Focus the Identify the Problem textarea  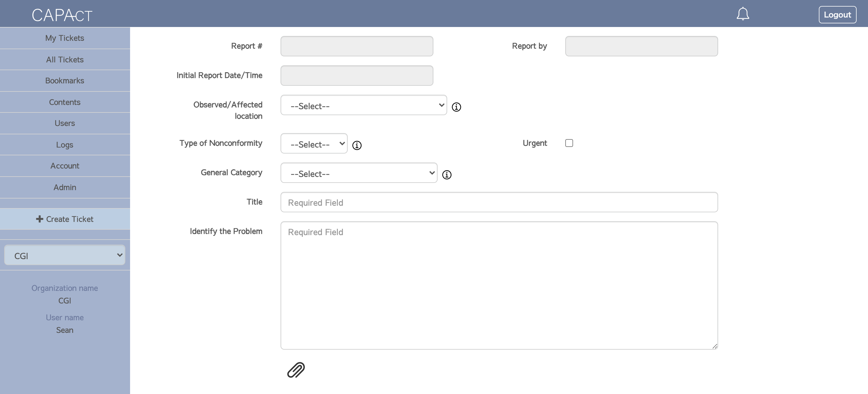pyautogui.click(x=499, y=285)
